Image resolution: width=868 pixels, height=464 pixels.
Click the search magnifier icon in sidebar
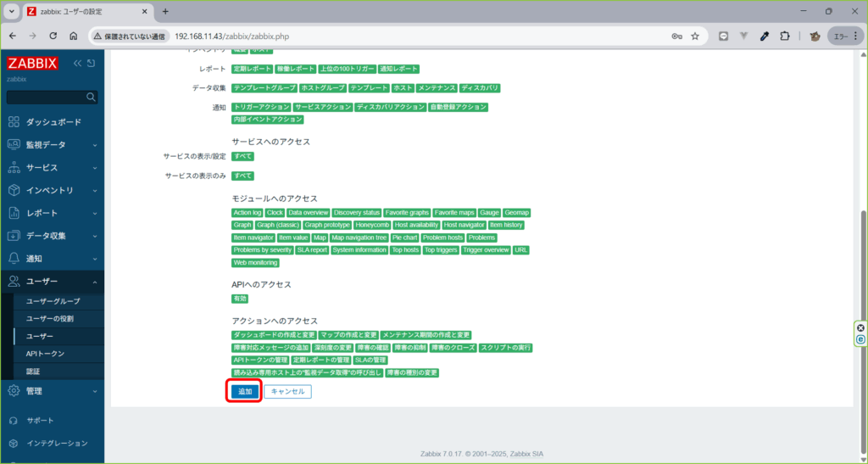[92, 97]
